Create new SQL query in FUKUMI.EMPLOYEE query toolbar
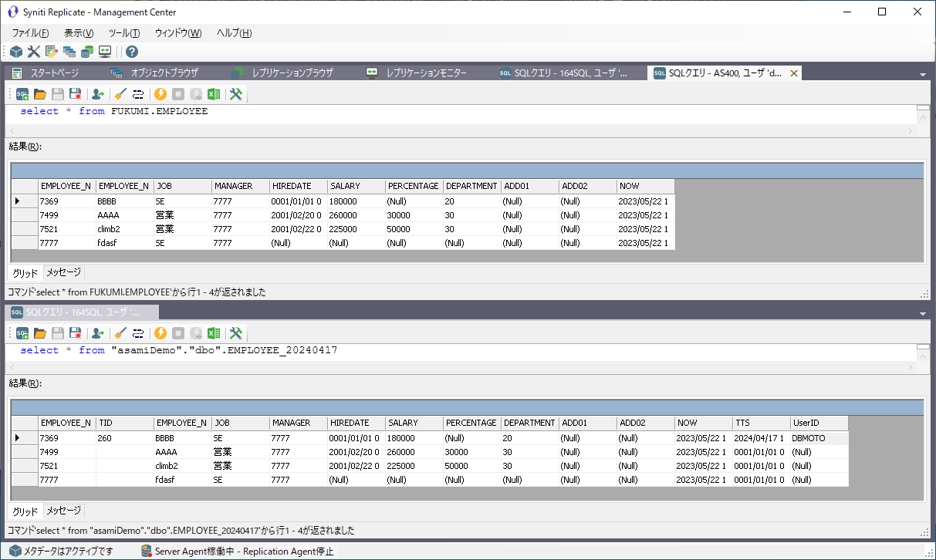 (22, 94)
